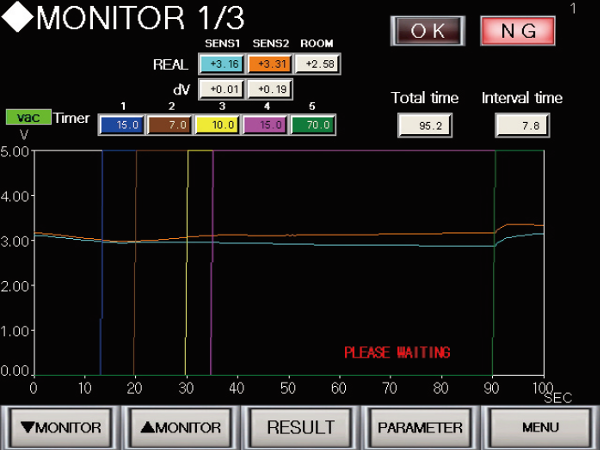Click the Interval time value box

[x=521, y=125]
